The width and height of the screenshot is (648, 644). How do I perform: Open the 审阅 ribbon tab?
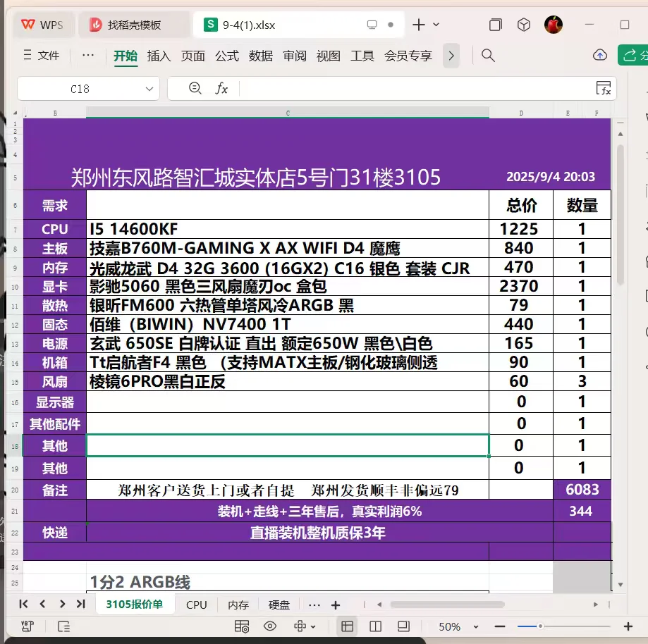[295, 56]
